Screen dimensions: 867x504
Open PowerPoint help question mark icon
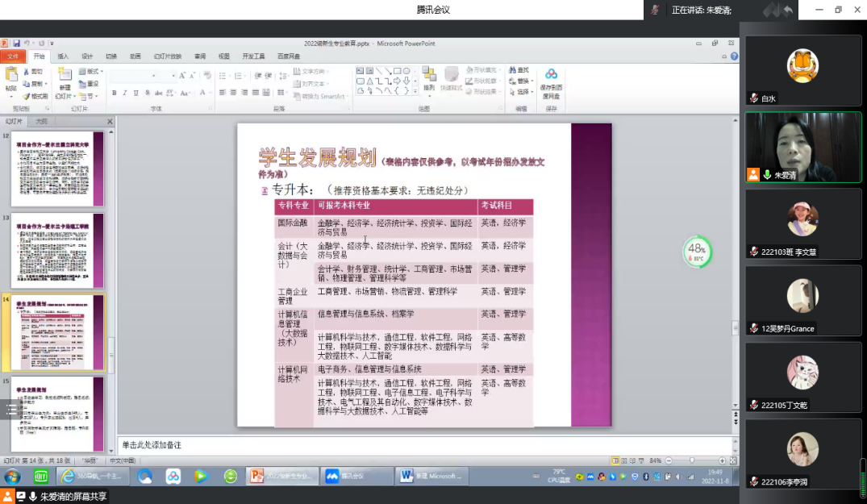[x=734, y=56]
